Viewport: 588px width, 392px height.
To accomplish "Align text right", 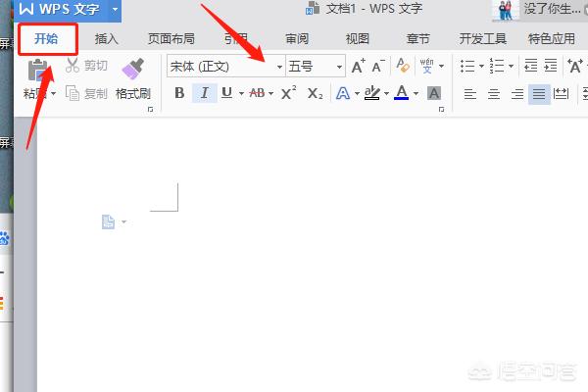I will pos(517,94).
